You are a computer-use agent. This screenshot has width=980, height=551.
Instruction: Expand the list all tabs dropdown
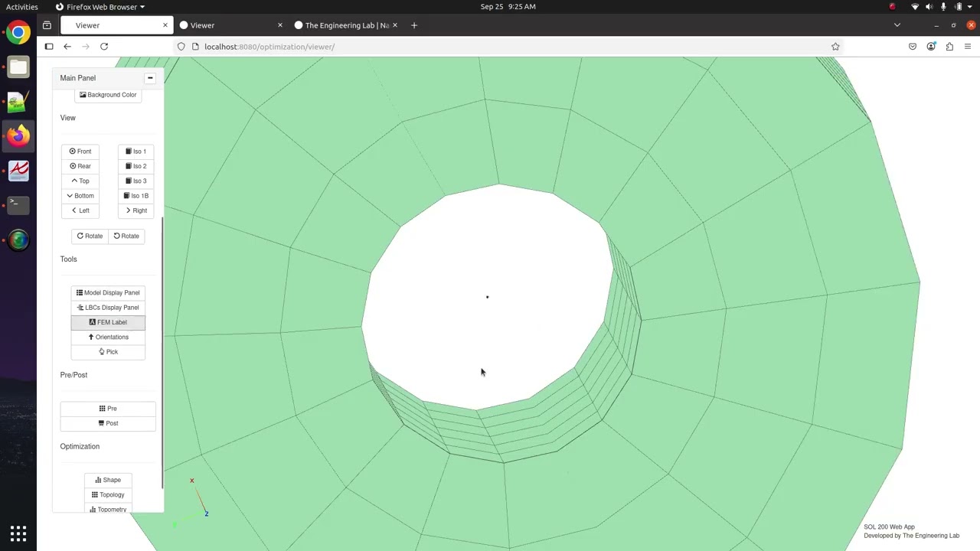point(897,25)
